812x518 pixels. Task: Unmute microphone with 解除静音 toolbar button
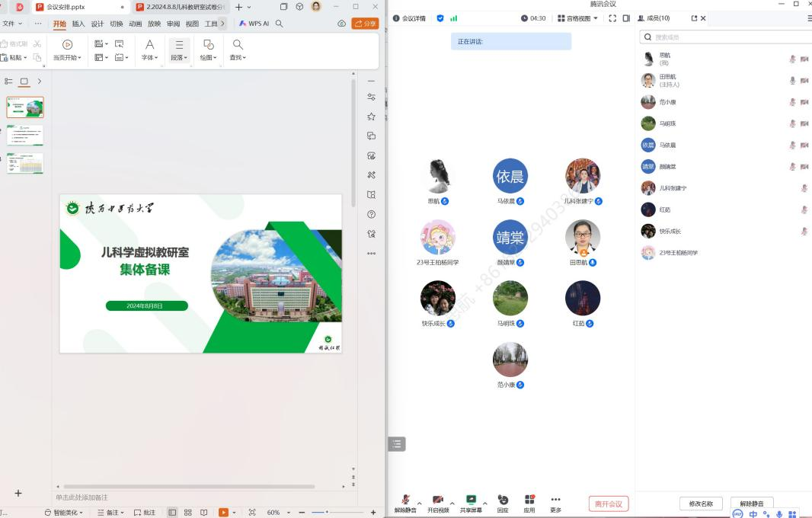click(x=405, y=500)
